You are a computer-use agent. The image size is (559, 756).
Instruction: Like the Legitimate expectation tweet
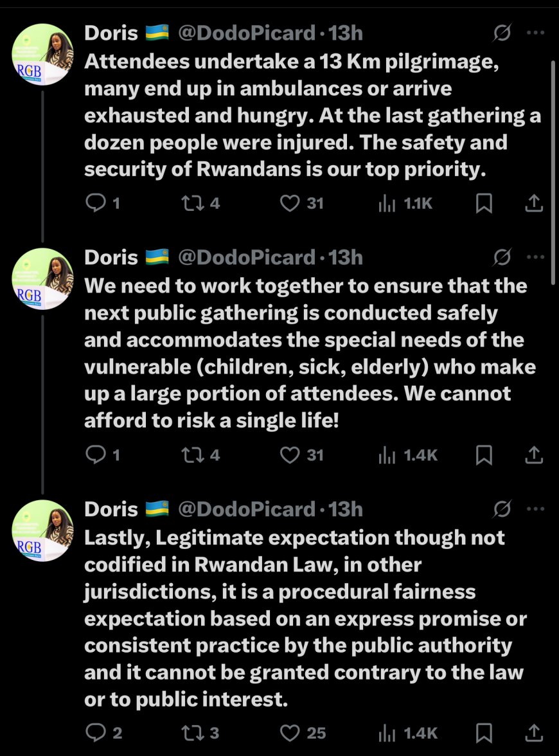[x=291, y=732]
